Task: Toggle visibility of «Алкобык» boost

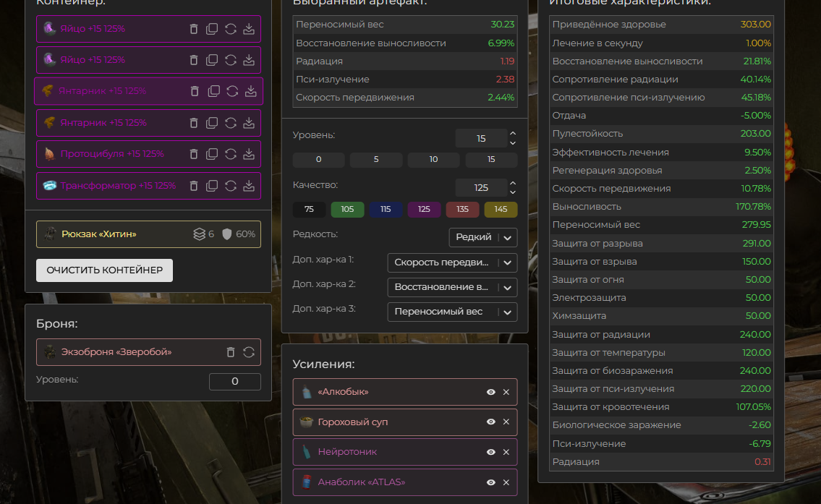Action: coord(491,392)
